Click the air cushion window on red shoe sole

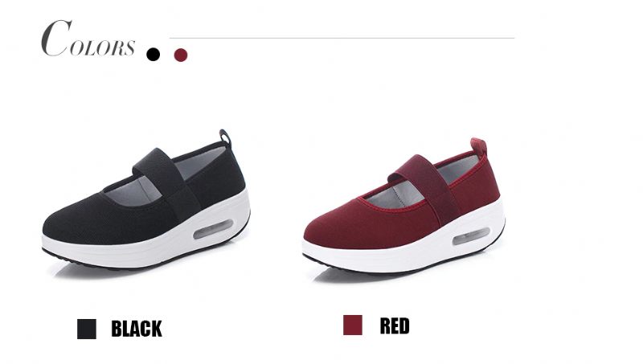[471, 236]
